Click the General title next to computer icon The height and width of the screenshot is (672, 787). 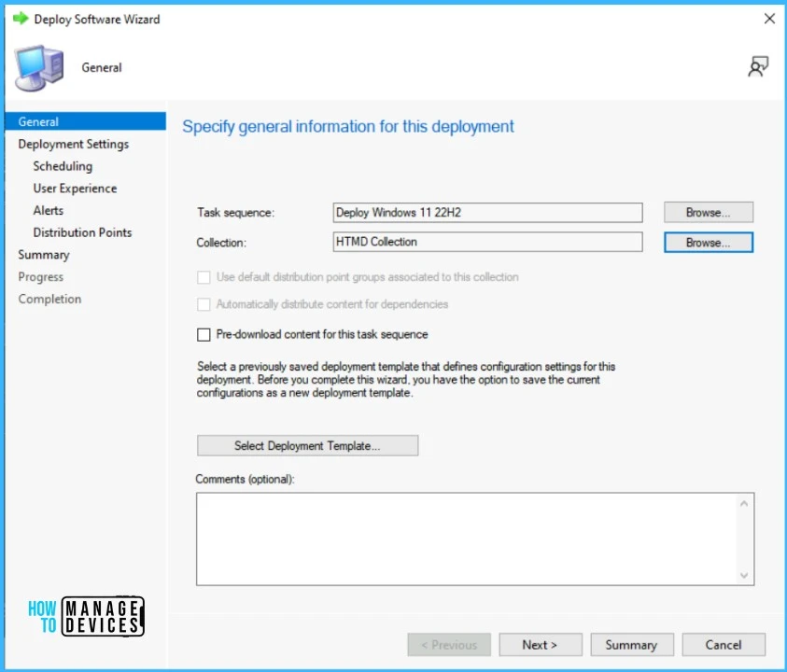point(102,68)
